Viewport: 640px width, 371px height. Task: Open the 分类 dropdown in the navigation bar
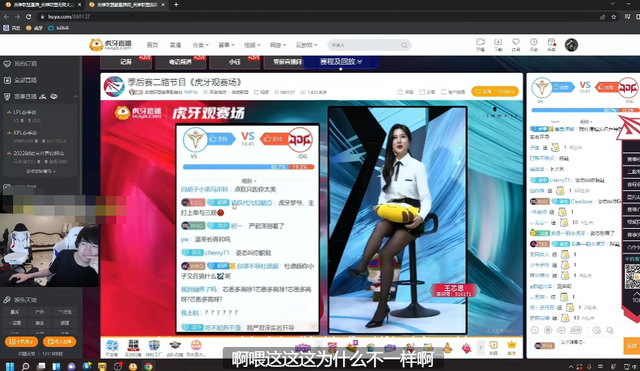[200, 45]
